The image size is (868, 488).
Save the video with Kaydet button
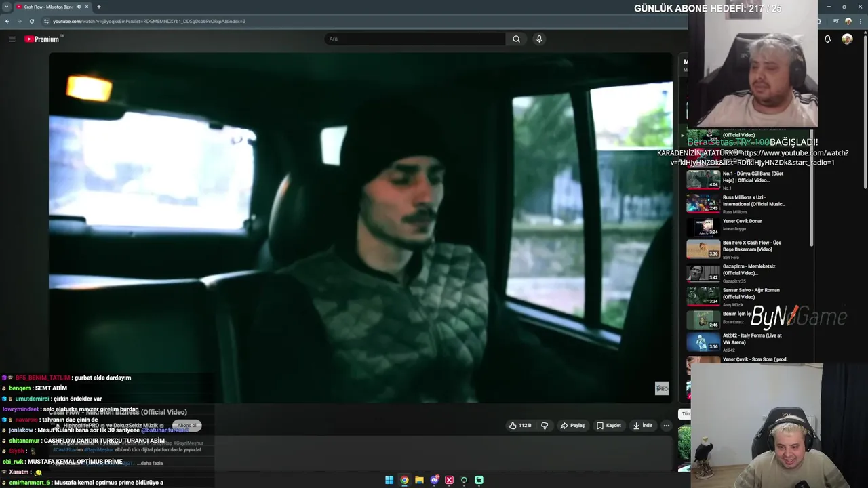[x=608, y=426]
